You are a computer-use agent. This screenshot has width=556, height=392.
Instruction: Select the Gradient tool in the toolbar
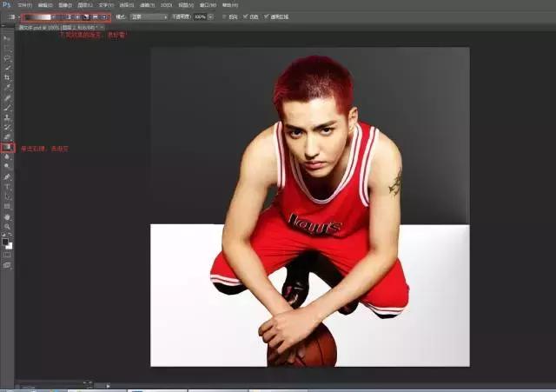pyautogui.click(x=7, y=148)
